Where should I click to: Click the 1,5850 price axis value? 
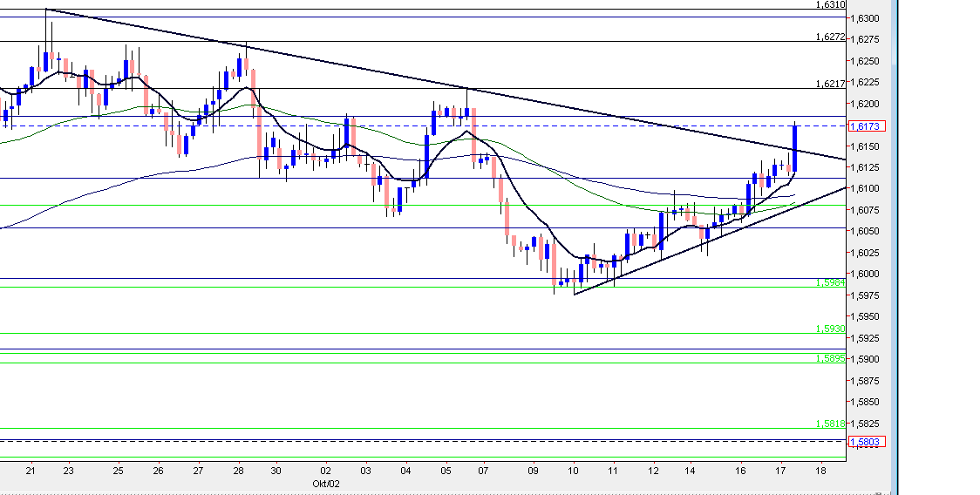865,402
